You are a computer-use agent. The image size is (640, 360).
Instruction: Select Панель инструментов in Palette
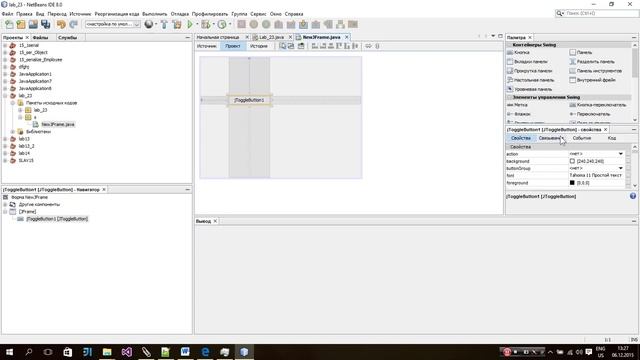click(x=596, y=71)
